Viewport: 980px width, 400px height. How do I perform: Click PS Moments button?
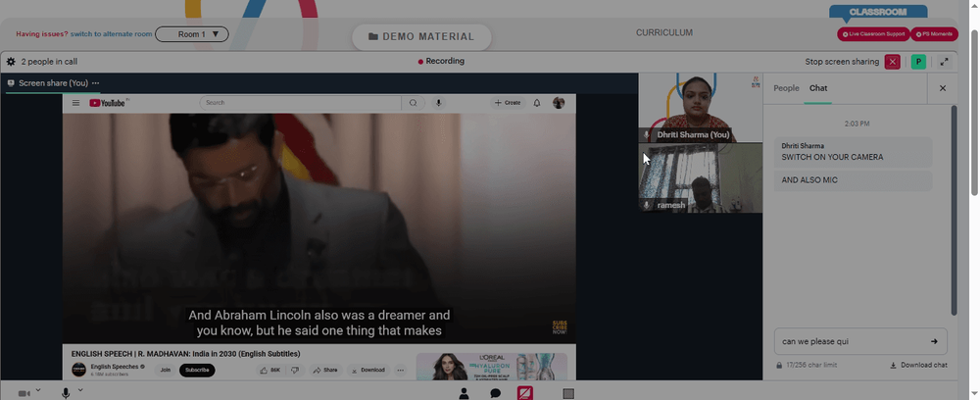pos(934,34)
